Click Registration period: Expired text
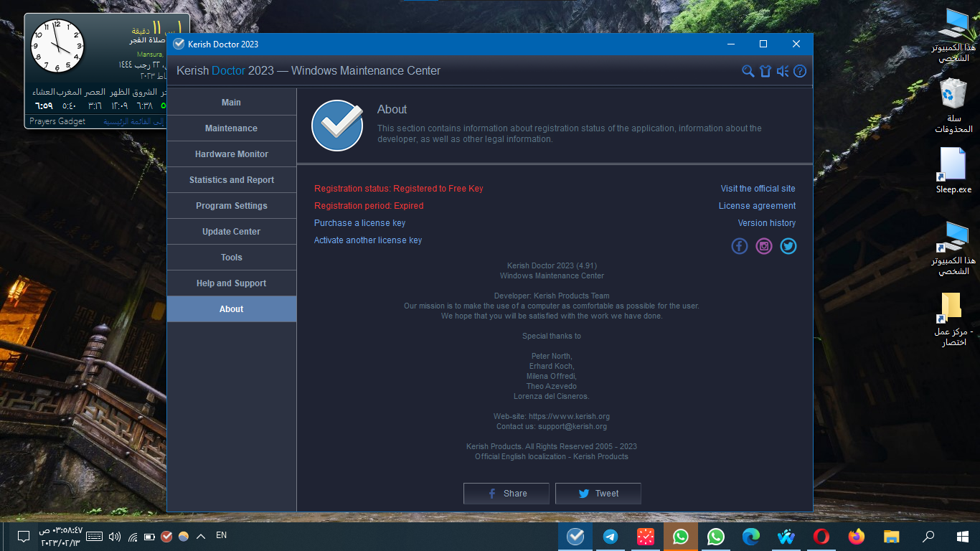 click(369, 206)
